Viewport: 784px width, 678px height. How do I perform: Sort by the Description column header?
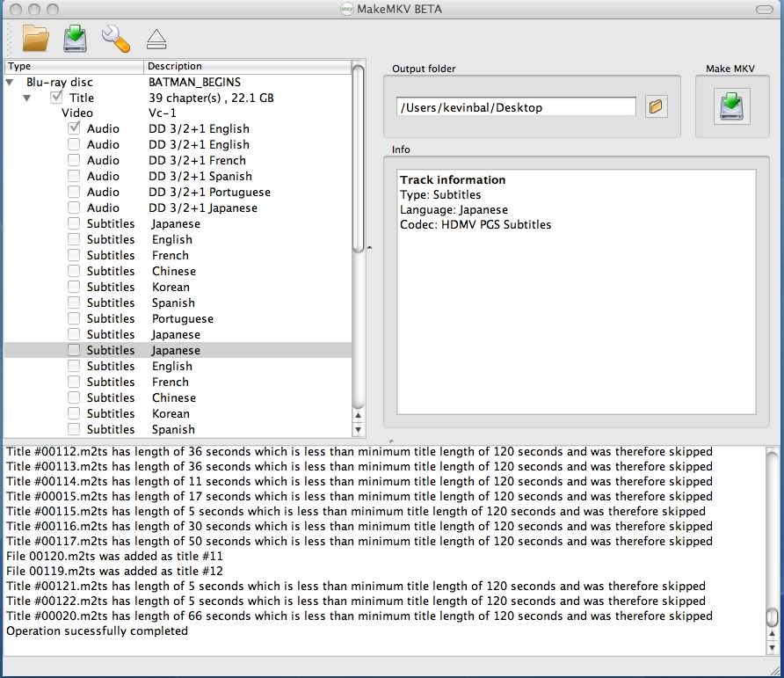(x=248, y=66)
